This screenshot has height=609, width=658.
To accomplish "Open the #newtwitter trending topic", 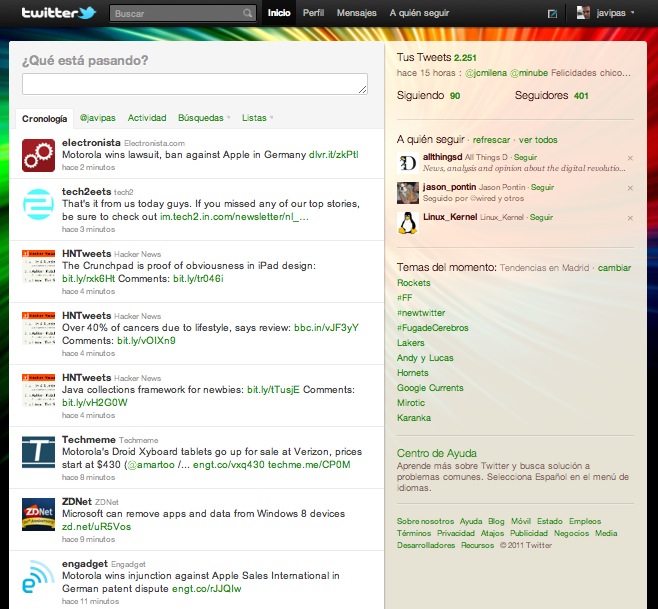I will [421, 313].
